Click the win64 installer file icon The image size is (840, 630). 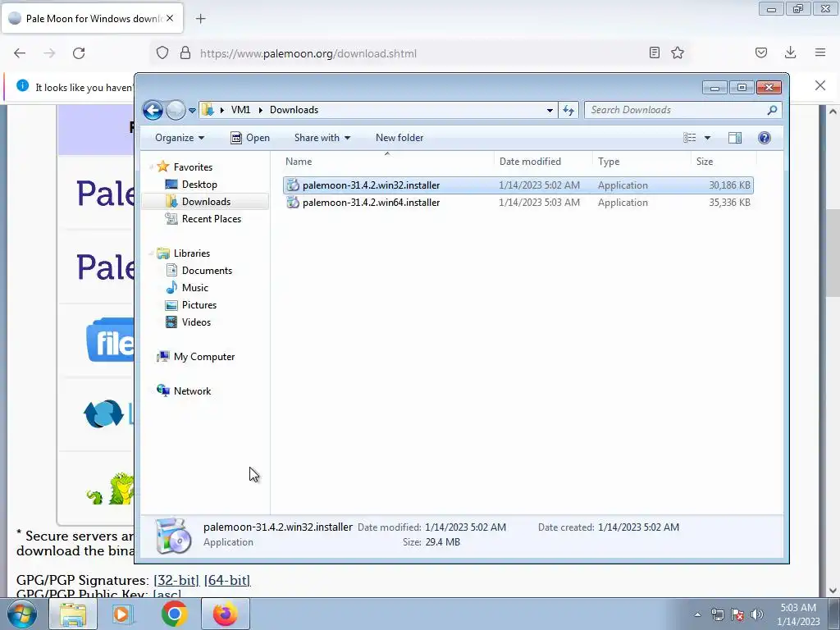point(293,203)
